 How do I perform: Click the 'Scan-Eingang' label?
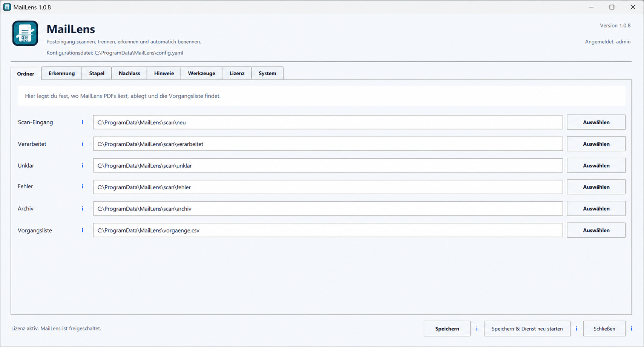pos(35,122)
